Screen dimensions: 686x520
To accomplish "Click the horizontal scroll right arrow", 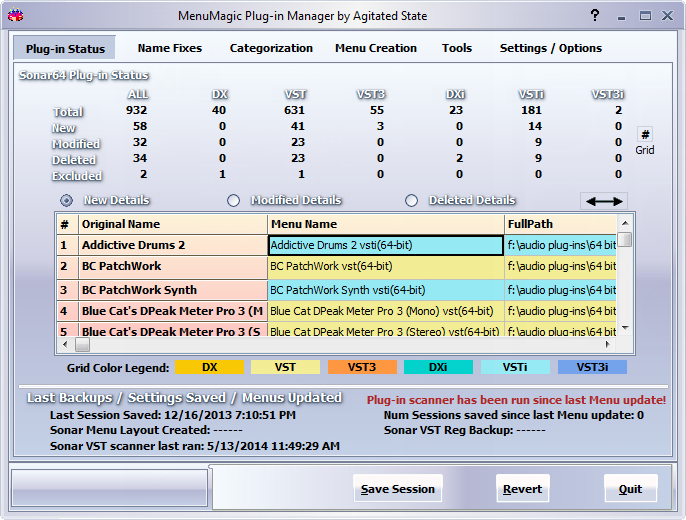I will tap(608, 345).
